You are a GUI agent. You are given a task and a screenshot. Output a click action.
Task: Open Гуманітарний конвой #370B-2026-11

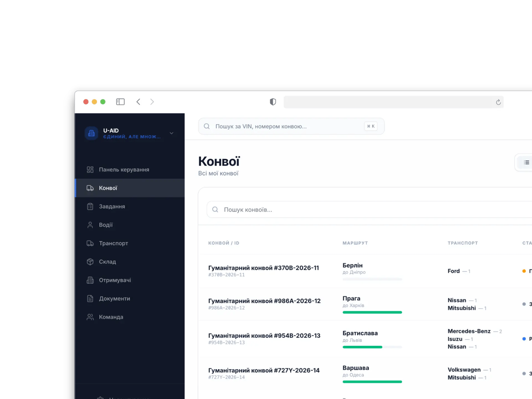click(263, 268)
